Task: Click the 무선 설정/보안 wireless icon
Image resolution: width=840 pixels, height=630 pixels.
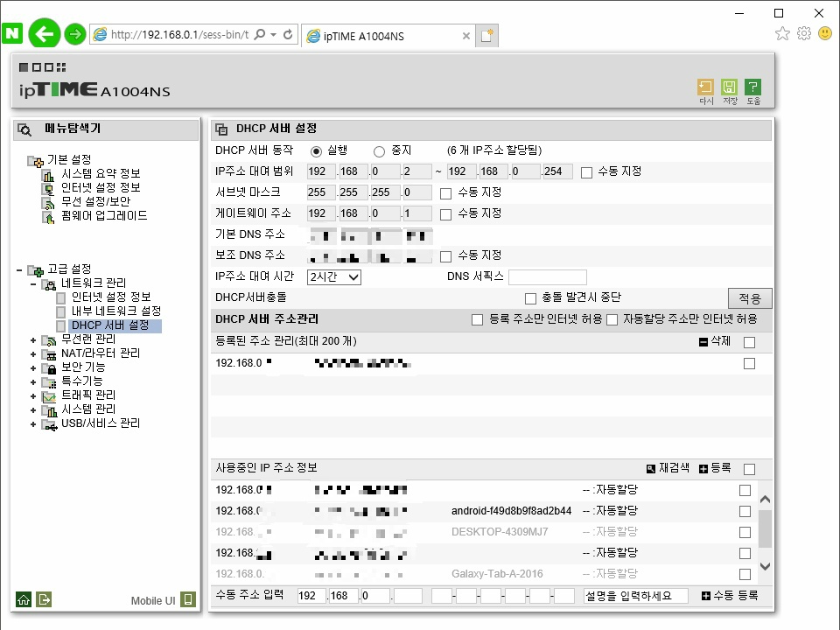Action: pyautogui.click(x=48, y=202)
